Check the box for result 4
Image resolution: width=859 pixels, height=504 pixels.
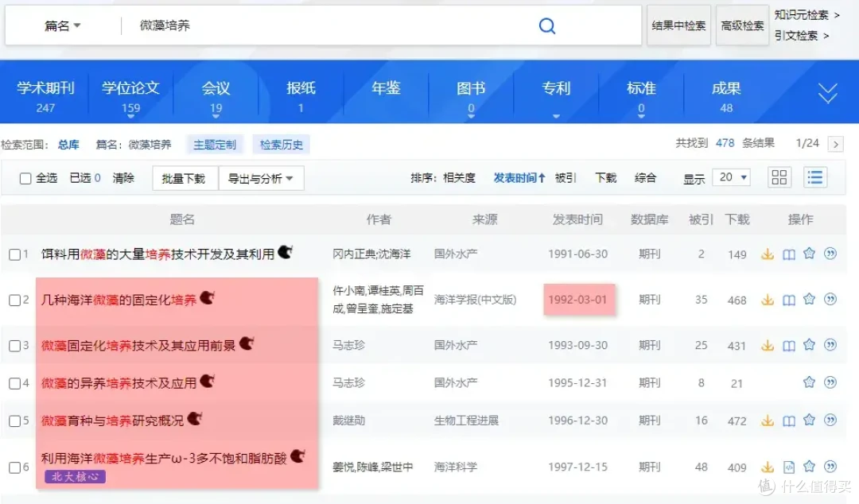coord(15,383)
